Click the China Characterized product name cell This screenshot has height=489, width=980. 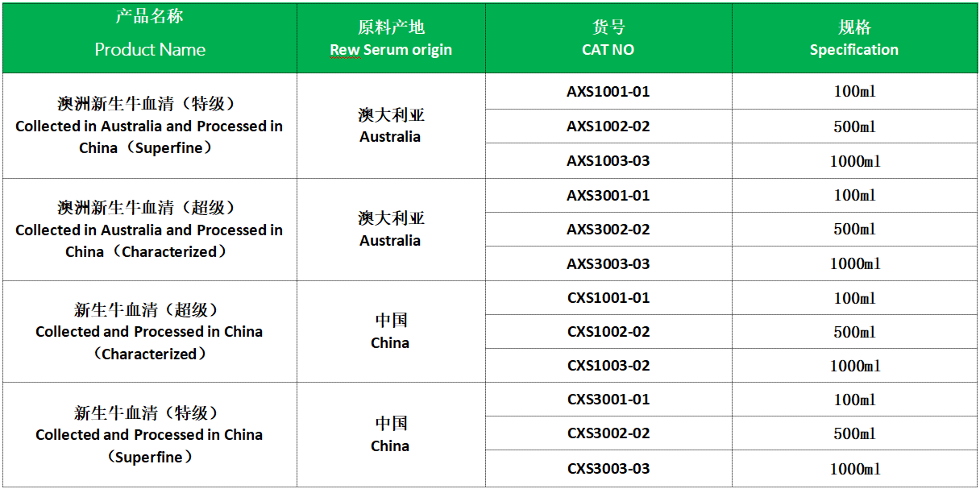149,332
